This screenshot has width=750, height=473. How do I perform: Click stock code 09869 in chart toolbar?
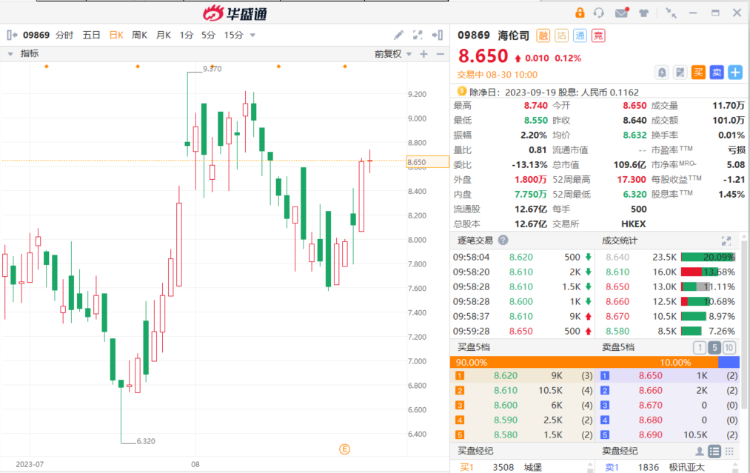(x=36, y=35)
